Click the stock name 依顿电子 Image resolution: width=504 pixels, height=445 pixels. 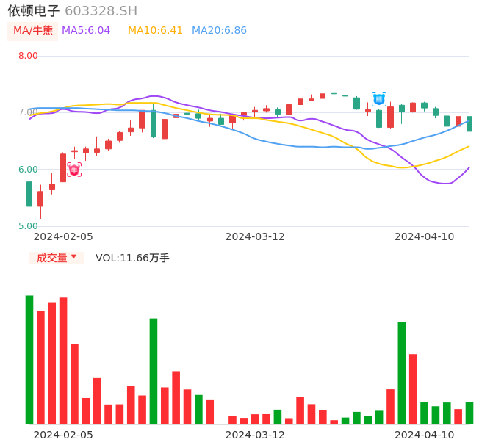point(34,11)
